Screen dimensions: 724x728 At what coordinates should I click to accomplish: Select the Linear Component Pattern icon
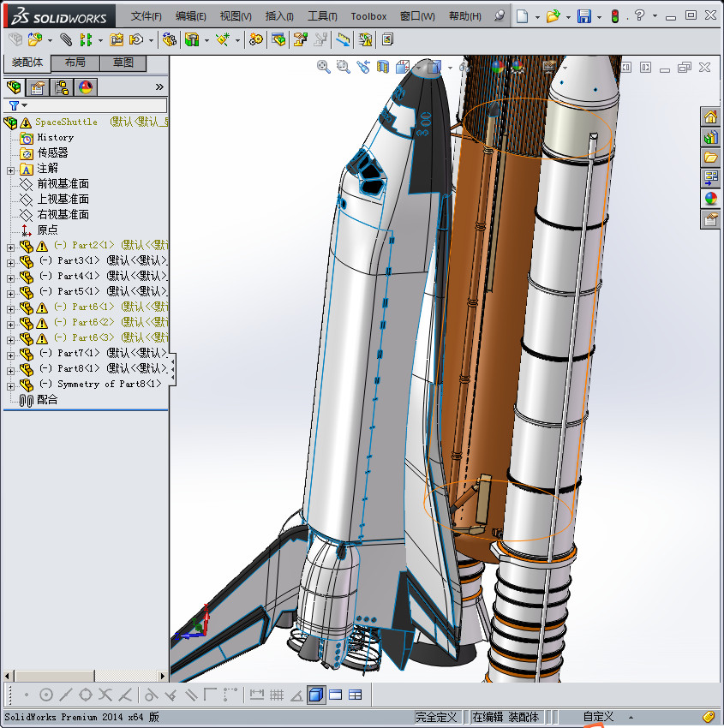pos(86,40)
